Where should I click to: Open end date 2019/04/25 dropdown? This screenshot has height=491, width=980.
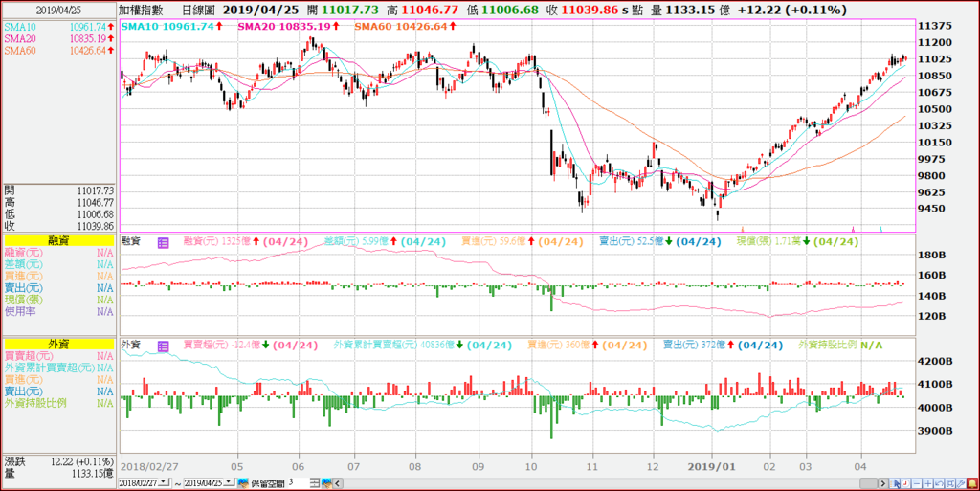(230, 482)
